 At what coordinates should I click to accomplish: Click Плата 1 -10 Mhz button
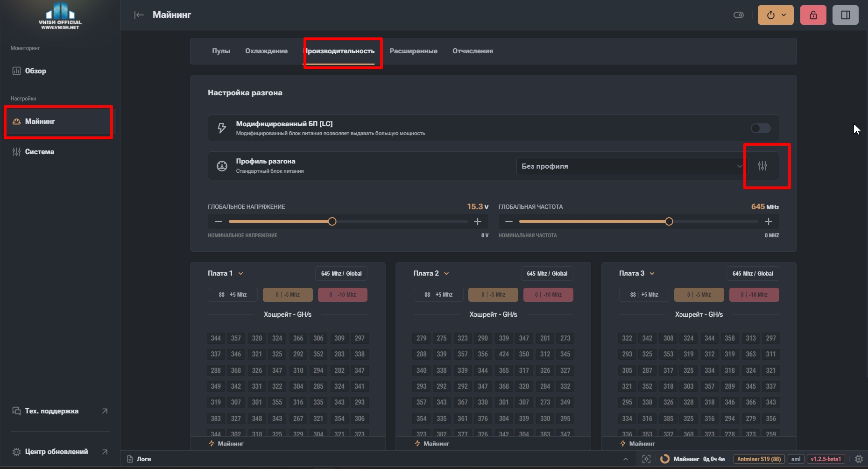pos(343,295)
